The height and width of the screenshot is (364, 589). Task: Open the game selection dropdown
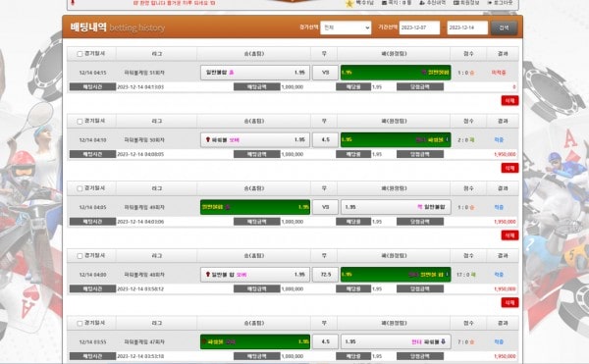pos(346,27)
